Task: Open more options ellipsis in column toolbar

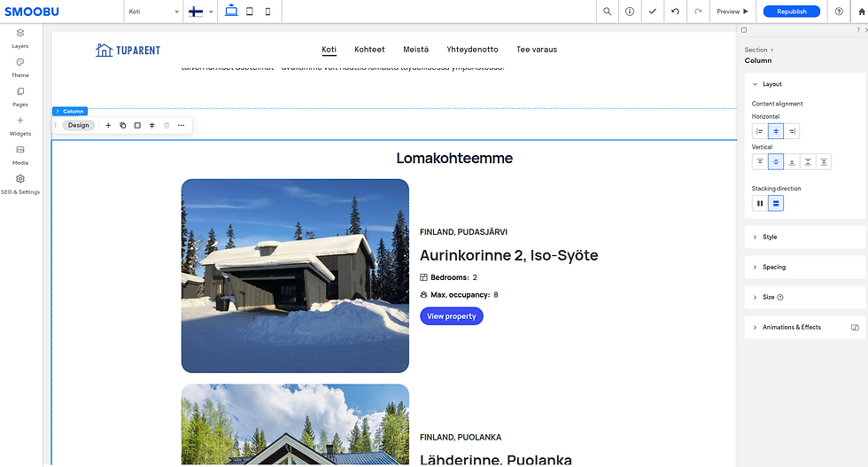Action: (x=181, y=125)
